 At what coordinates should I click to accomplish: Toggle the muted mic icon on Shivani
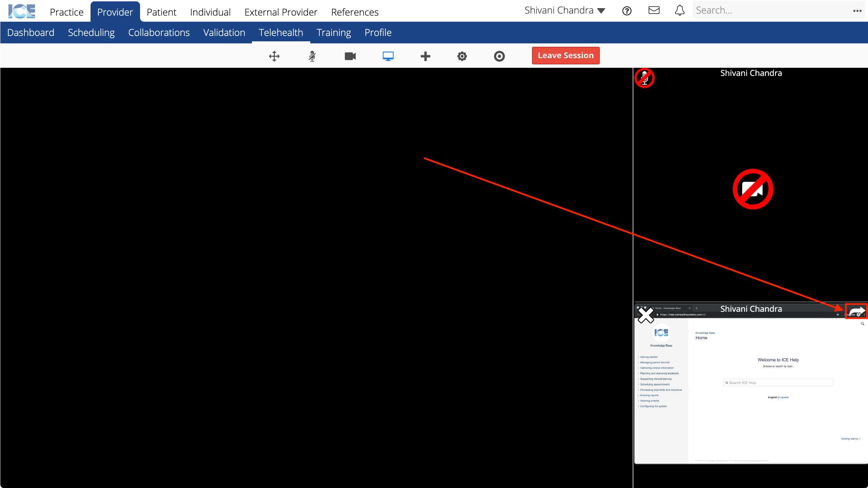click(645, 78)
